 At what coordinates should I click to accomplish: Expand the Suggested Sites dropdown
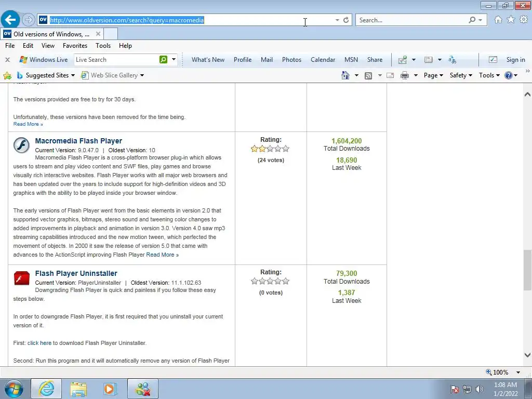(x=73, y=75)
